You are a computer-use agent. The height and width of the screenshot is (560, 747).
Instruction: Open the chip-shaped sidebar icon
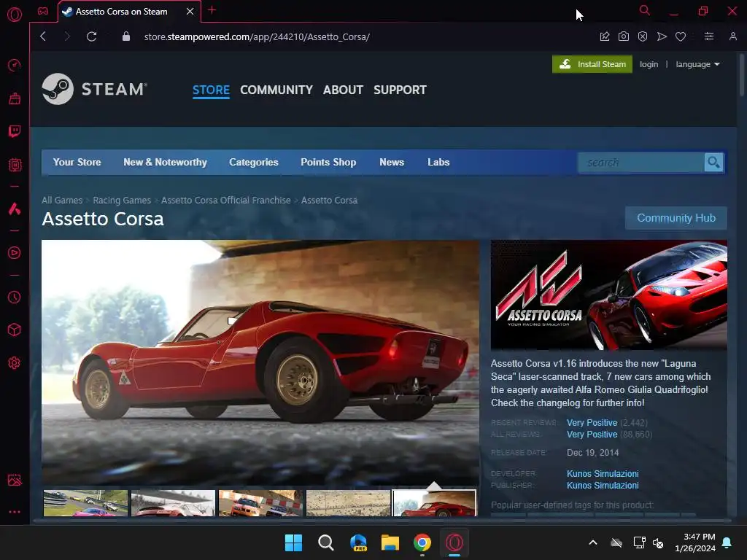coord(15,165)
